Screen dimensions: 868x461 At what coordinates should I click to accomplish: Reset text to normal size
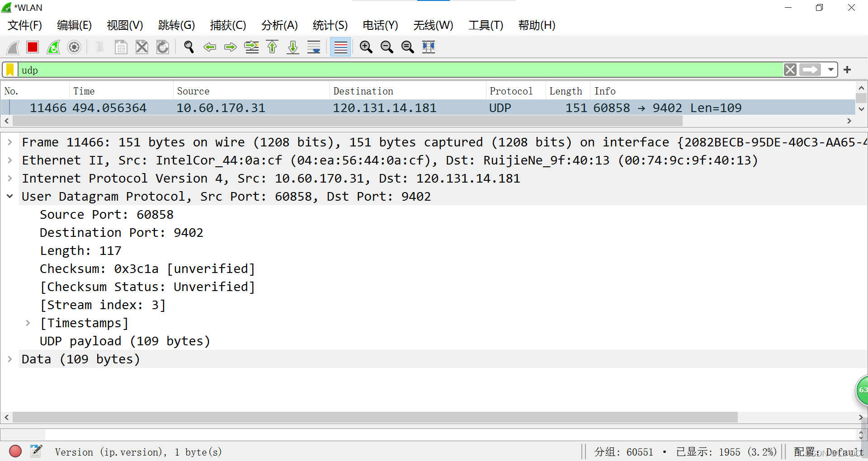tap(408, 47)
